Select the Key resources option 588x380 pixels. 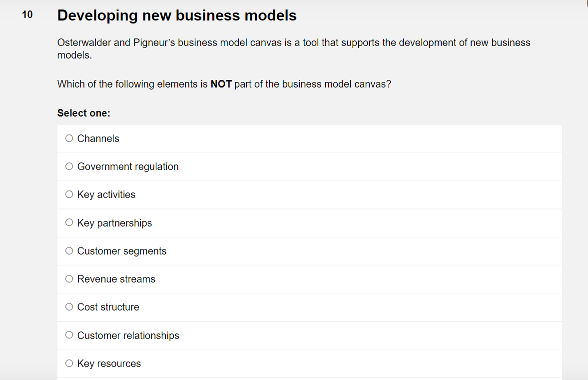tap(69, 363)
